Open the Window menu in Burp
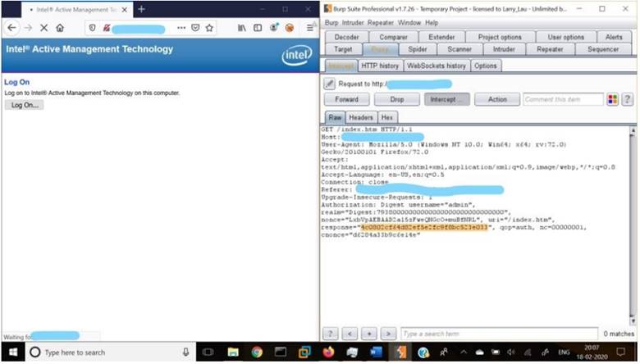The height and width of the screenshot is (364, 640). 409,23
